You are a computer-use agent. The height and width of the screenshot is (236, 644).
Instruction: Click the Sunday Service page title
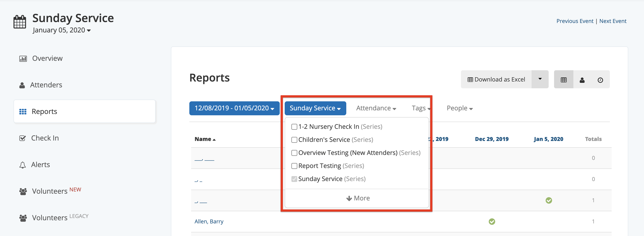(73, 18)
